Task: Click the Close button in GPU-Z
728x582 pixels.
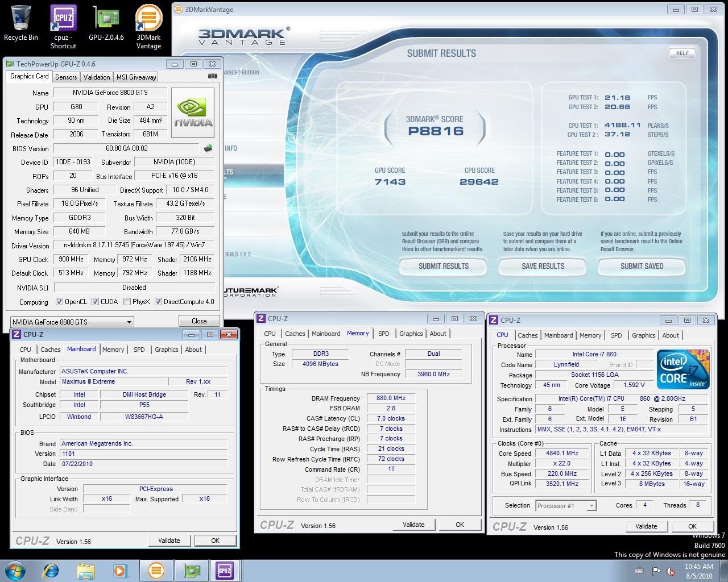Action: point(199,321)
